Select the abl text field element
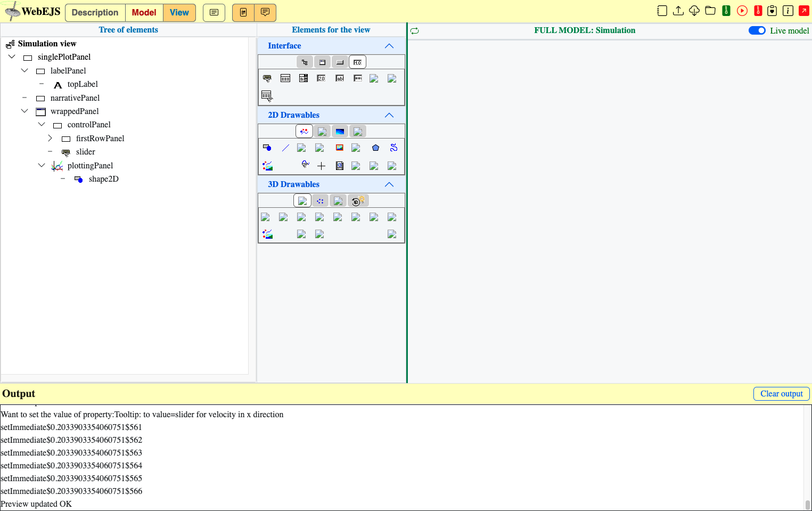This screenshot has height=511, width=812. click(340, 78)
